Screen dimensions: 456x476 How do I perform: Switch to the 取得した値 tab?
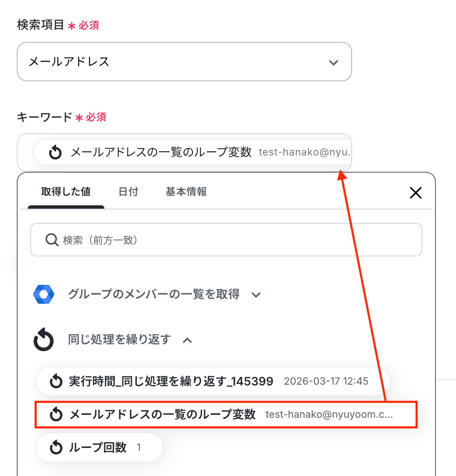pos(66,192)
